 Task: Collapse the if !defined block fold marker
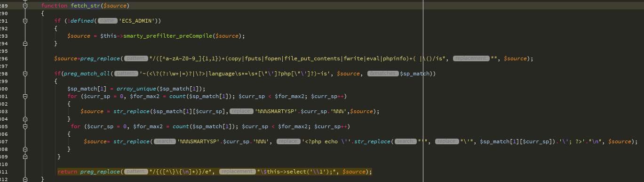[x=25, y=21]
